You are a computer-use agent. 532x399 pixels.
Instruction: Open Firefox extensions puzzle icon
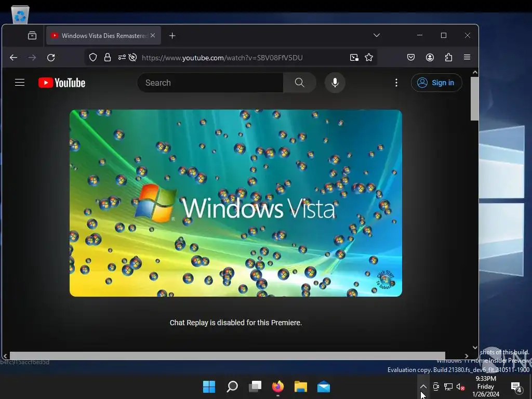[448, 57]
